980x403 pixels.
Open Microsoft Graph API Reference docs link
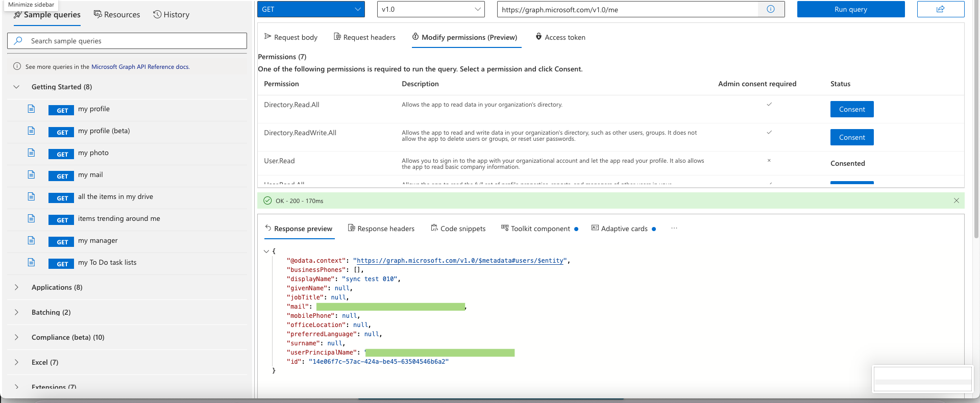click(140, 67)
